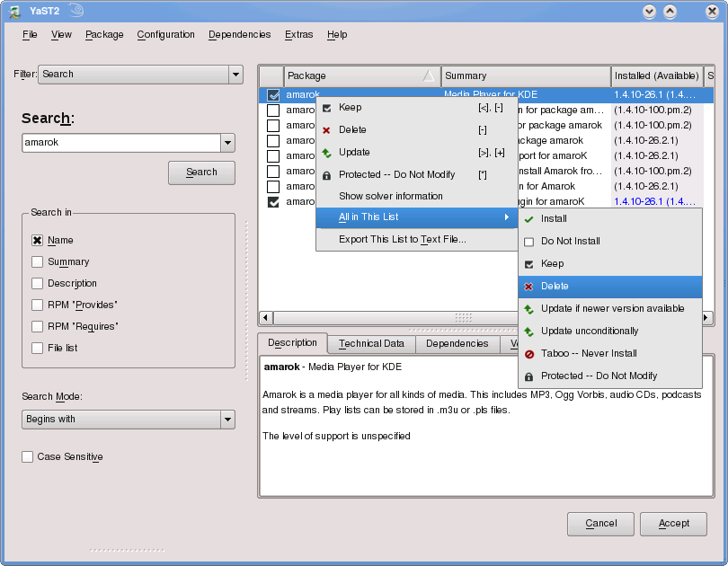
Task: Open the Filter dropdown showing Search
Action: 141,75
